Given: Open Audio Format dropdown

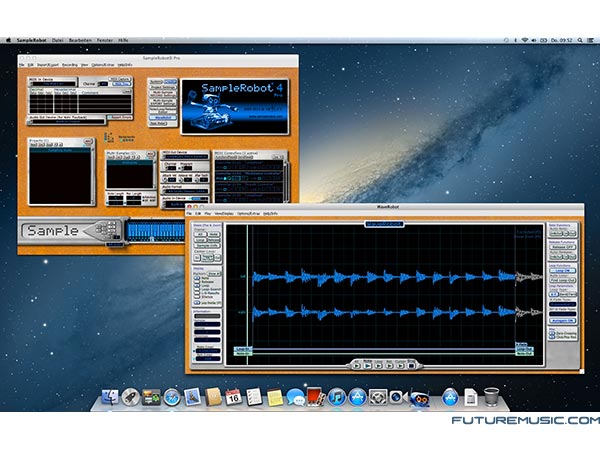Looking at the screenshot, I should pos(186,191).
